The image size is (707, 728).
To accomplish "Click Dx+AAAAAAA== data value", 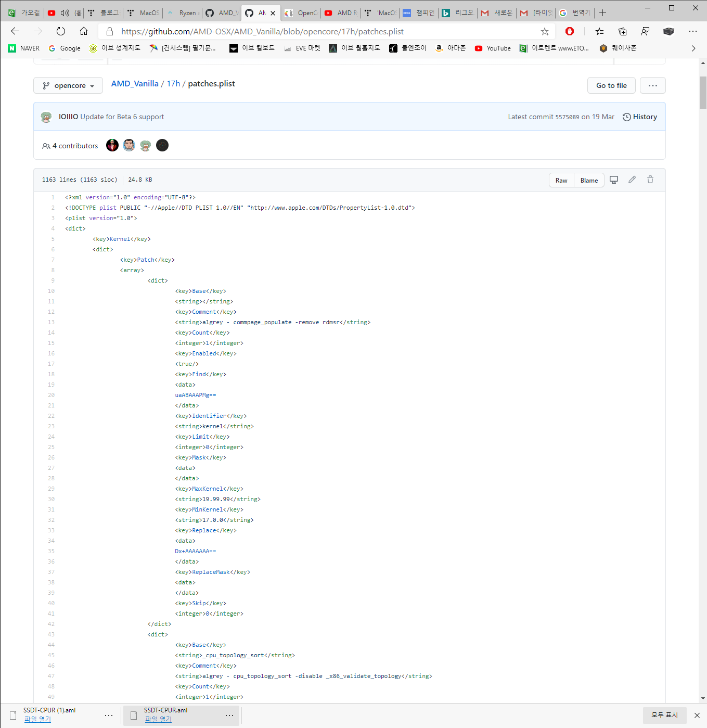I will coord(196,551).
